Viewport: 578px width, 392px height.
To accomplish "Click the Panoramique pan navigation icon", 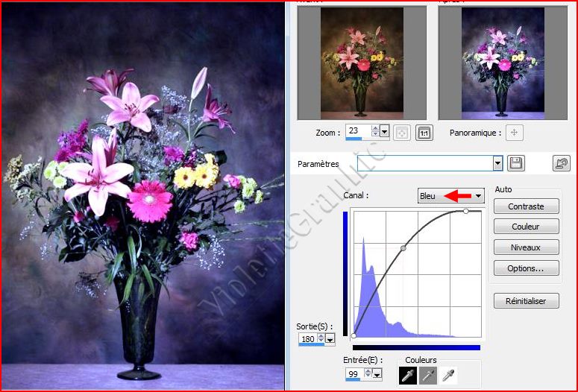I will [x=514, y=133].
